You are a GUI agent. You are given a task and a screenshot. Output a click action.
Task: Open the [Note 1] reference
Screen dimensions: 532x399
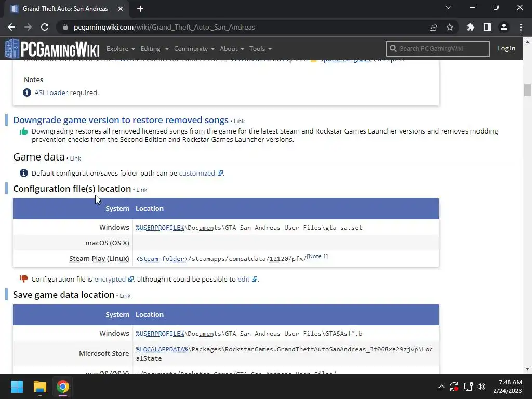317,256
